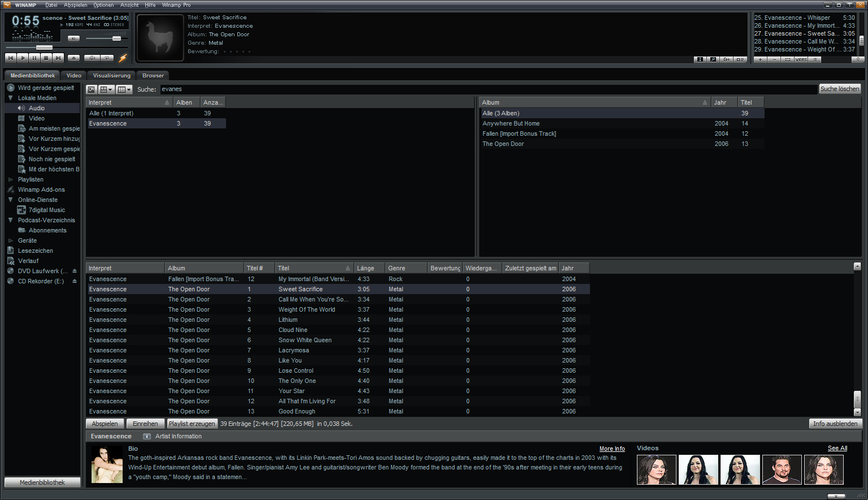
Task: Pause the current track
Action: click(34, 58)
